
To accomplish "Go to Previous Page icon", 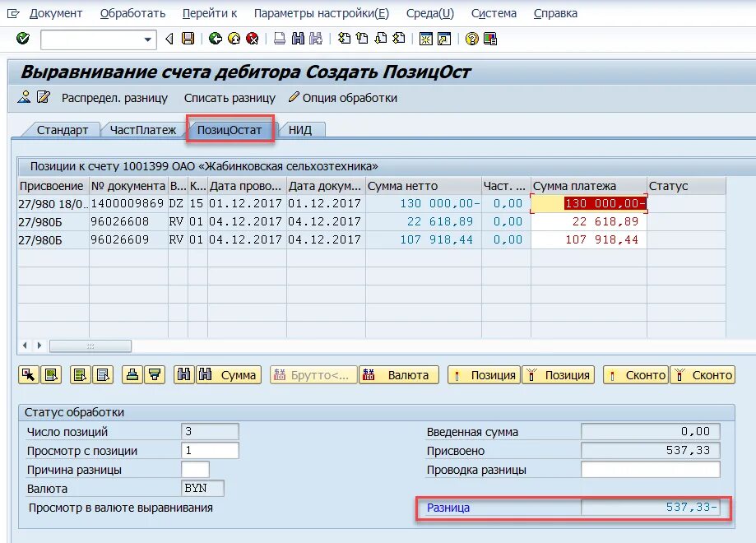I will tap(362, 39).
